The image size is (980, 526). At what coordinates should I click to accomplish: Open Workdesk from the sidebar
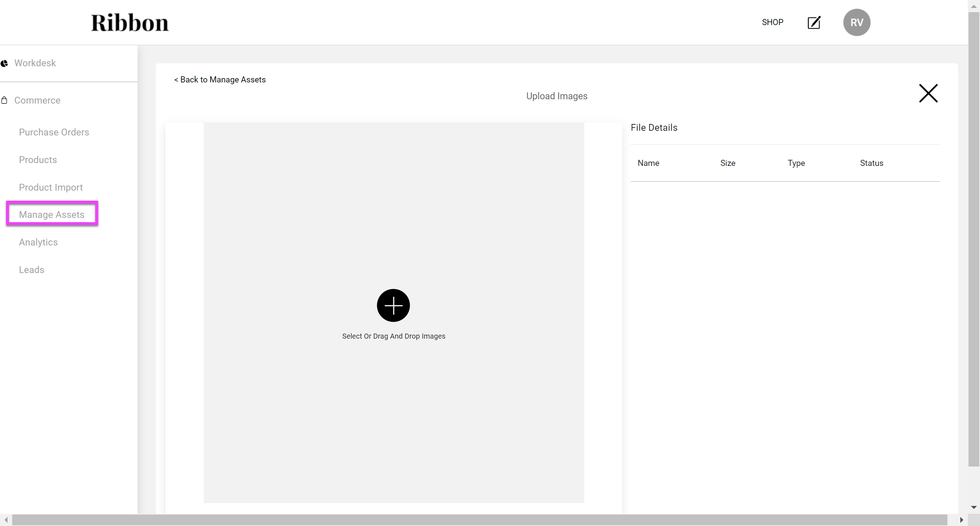click(x=35, y=63)
